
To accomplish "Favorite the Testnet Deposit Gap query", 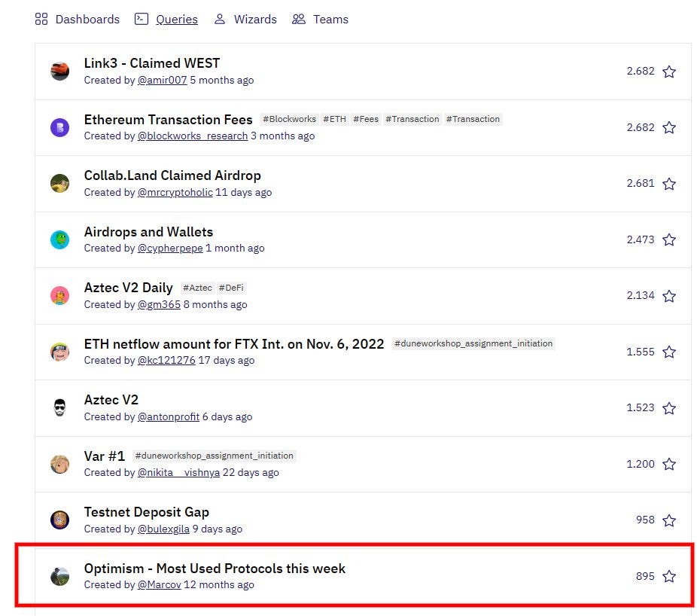I will tap(669, 520).
